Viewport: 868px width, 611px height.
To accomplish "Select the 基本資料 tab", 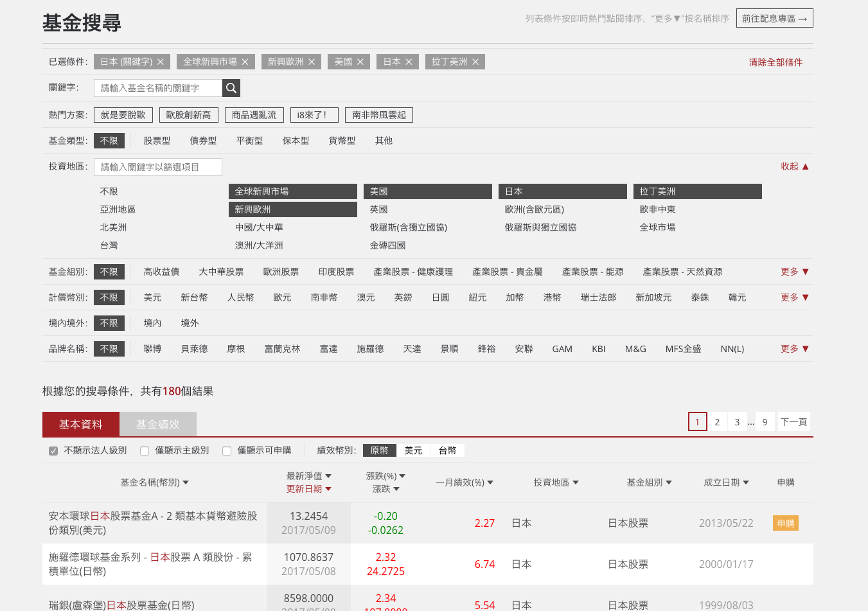I will click(81, 425).
